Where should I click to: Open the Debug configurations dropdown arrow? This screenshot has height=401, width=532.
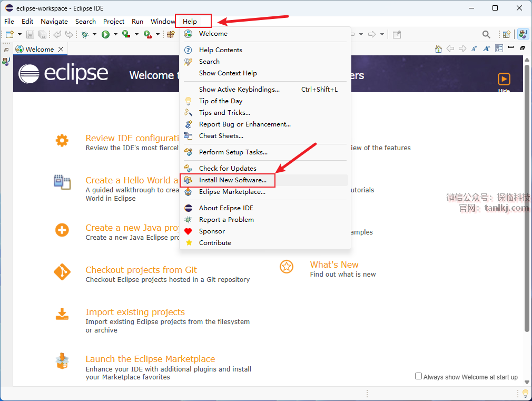click(x=94, y=34)
